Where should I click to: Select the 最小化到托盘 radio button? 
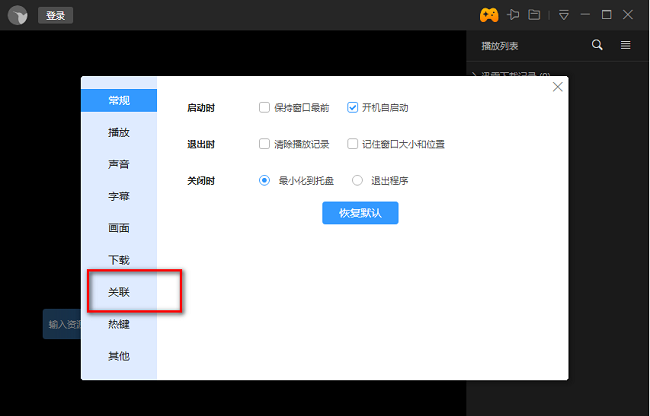pos(264,181)
